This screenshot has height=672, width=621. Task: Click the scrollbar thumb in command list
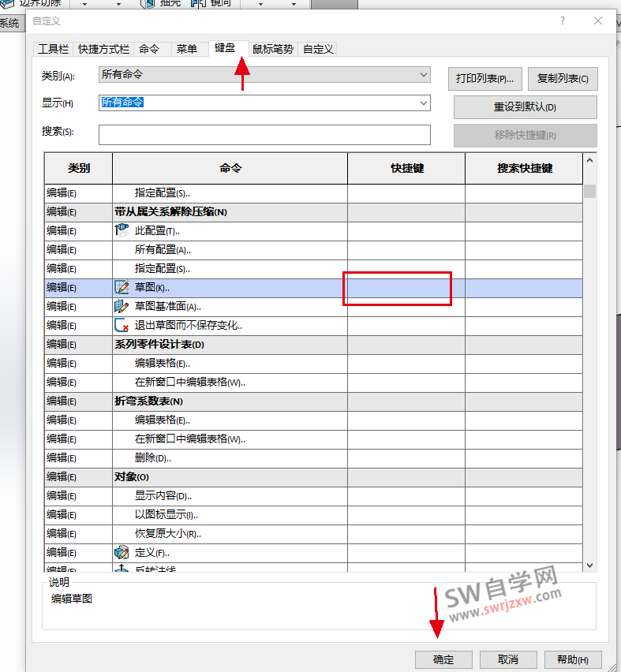coord(589,191)
